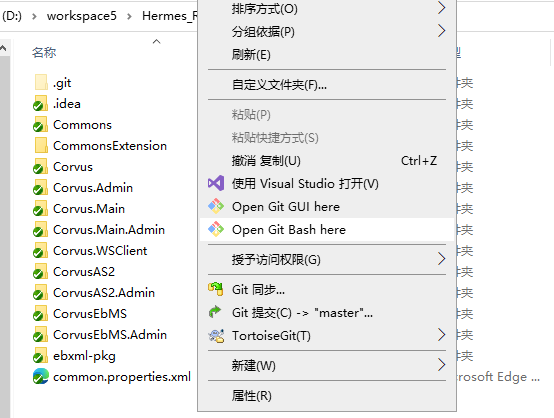Select the Corvus.WSClient folder icon

pos(41,251)
